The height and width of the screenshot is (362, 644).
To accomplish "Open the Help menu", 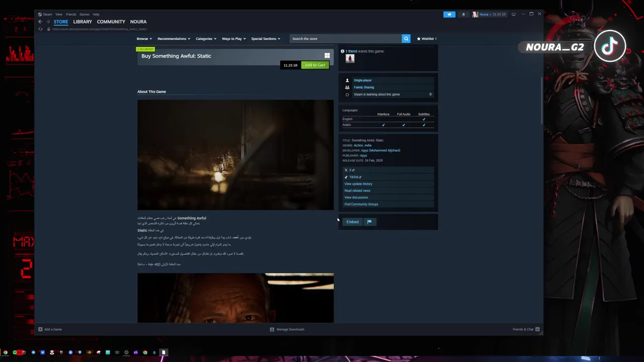I will (x=96, y=14).
